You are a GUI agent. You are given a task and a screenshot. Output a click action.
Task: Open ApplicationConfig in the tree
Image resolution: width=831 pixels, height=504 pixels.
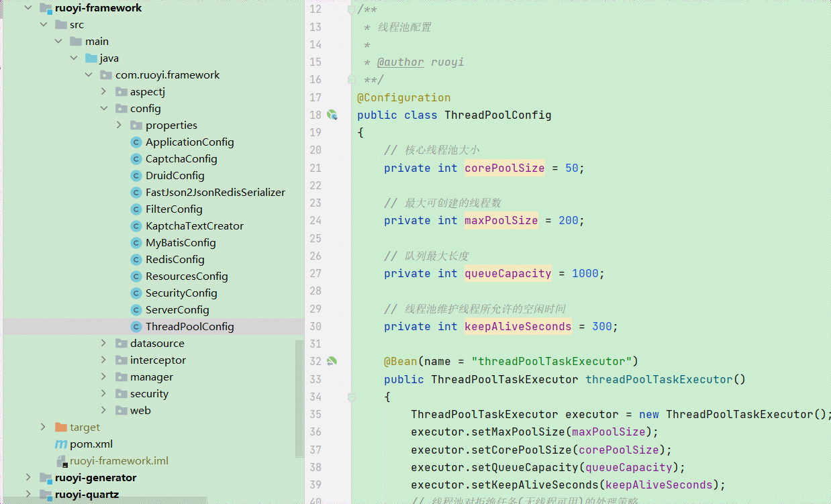click(x=190, y=142)
